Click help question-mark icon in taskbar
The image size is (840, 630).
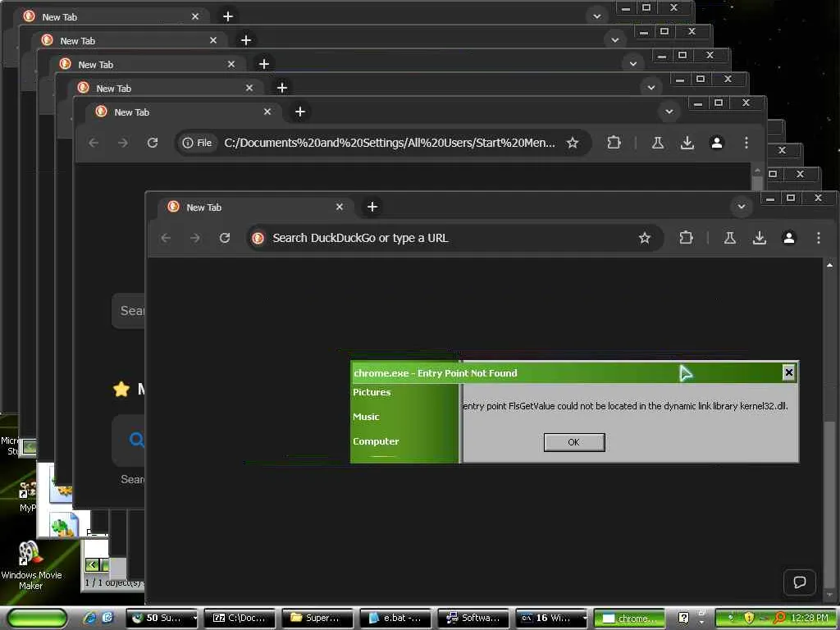click(683, 618)
